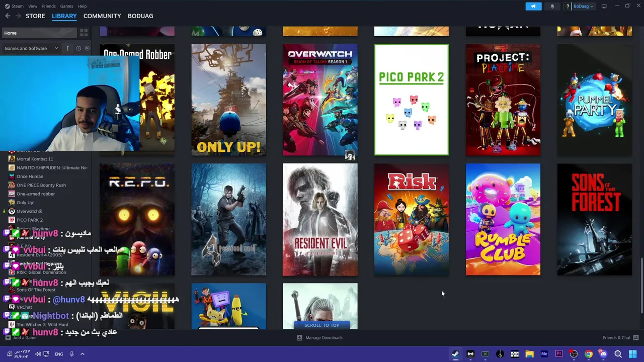Viewport: 644px width, 362px height.
Task: Open the Help menu
Action: 82,6
